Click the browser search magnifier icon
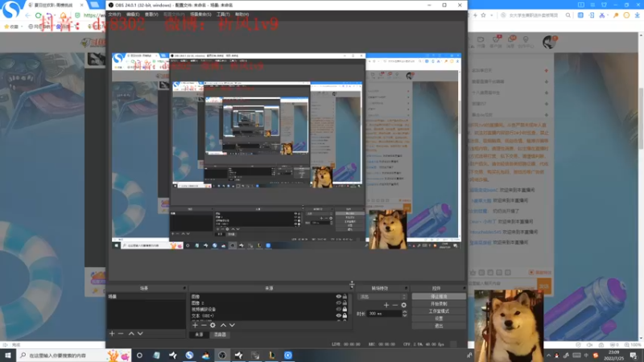This screenshot has height=362, width=644. pyautogui.click(x=568, y=15)
